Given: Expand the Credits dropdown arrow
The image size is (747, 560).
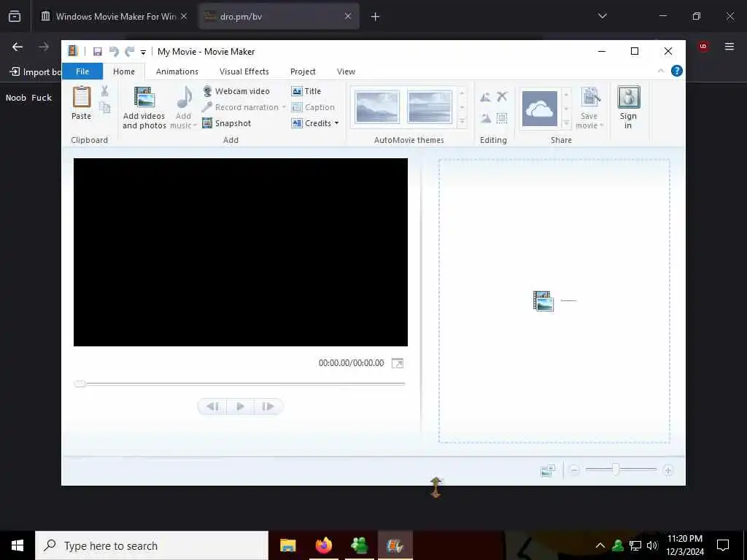Looking at the screenshot, I should (336, 123).
